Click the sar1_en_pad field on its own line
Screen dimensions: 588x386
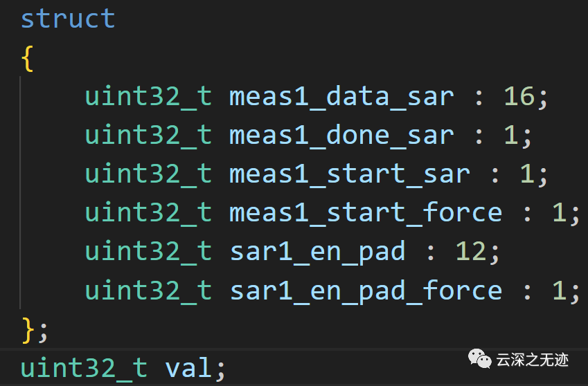click(x=317, y=252)
